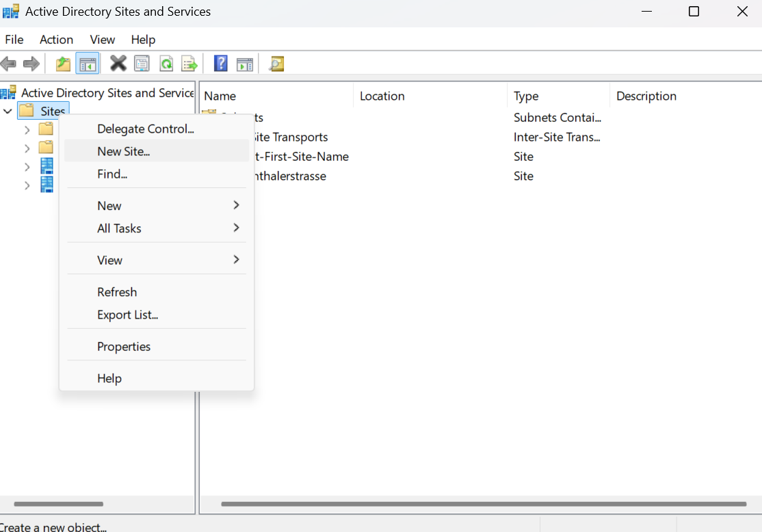This screenshot has height=532, width=762.
Task: Click the Subnets Contai... type cell
Action: pyautogui.click(x=557, y=118)
